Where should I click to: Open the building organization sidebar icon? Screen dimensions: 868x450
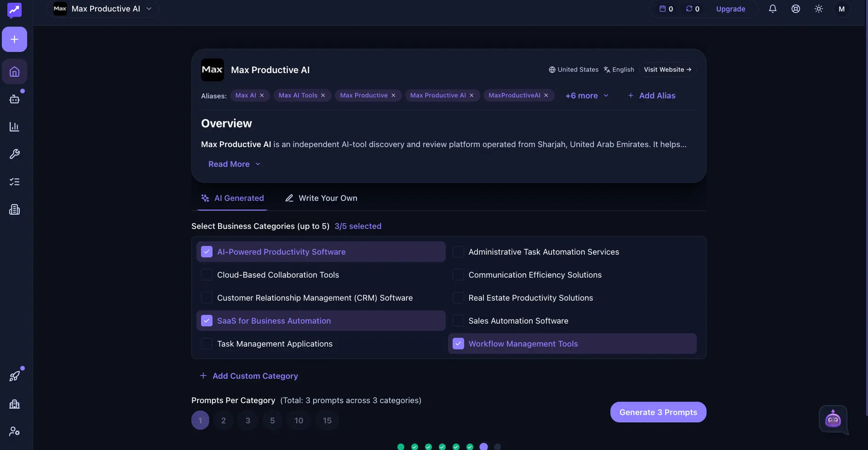pyautogui.click(x=14, y=404)
